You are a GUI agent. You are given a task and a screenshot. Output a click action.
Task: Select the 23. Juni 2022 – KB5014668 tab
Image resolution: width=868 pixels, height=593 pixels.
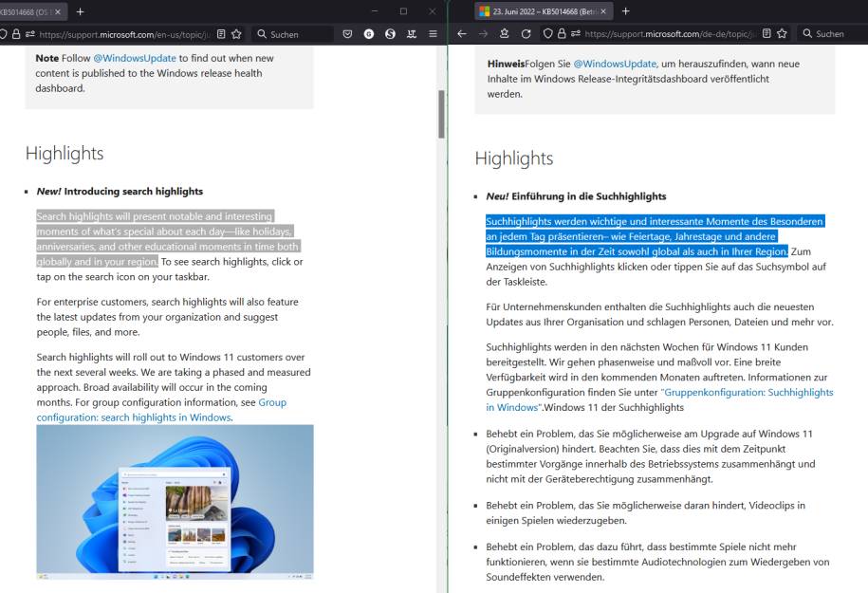point(543,11)
